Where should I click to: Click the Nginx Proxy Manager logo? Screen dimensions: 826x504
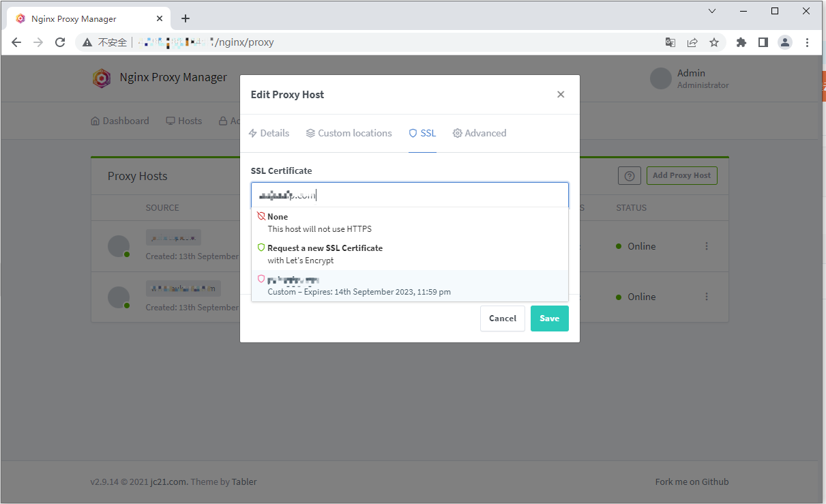102,78
